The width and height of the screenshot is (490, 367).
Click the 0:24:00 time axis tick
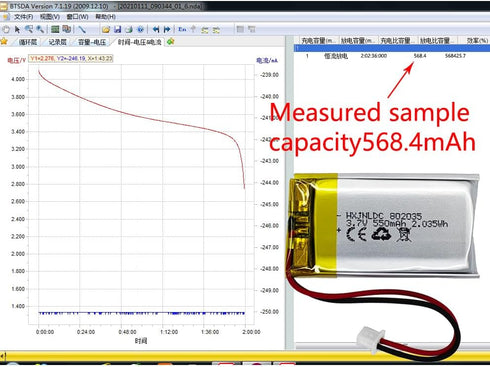point(86,332)
